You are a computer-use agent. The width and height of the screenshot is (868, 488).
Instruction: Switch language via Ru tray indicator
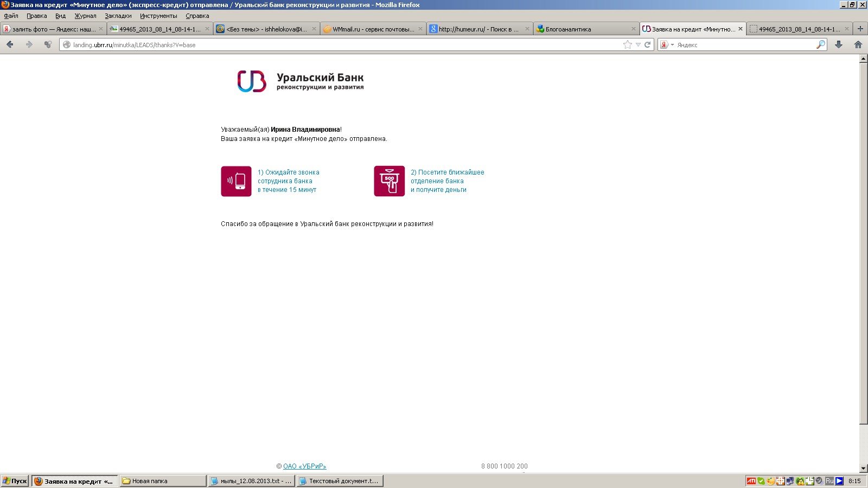(829, 481)
